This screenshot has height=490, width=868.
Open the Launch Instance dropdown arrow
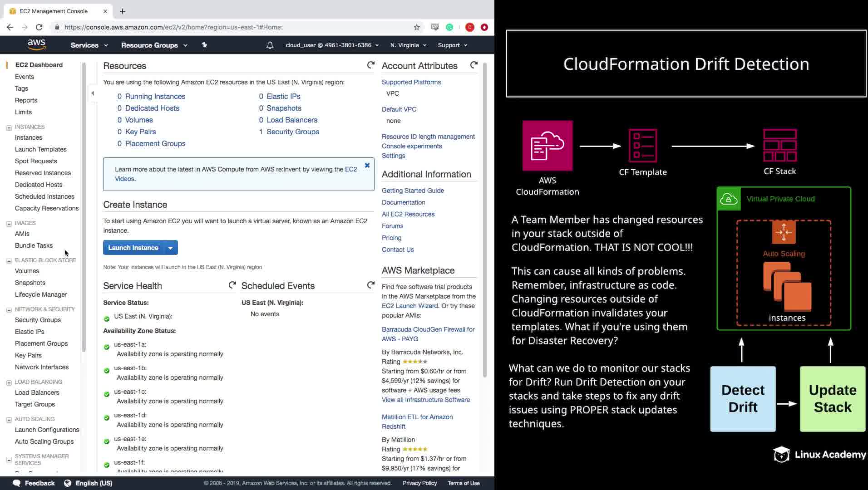point(170,248)
